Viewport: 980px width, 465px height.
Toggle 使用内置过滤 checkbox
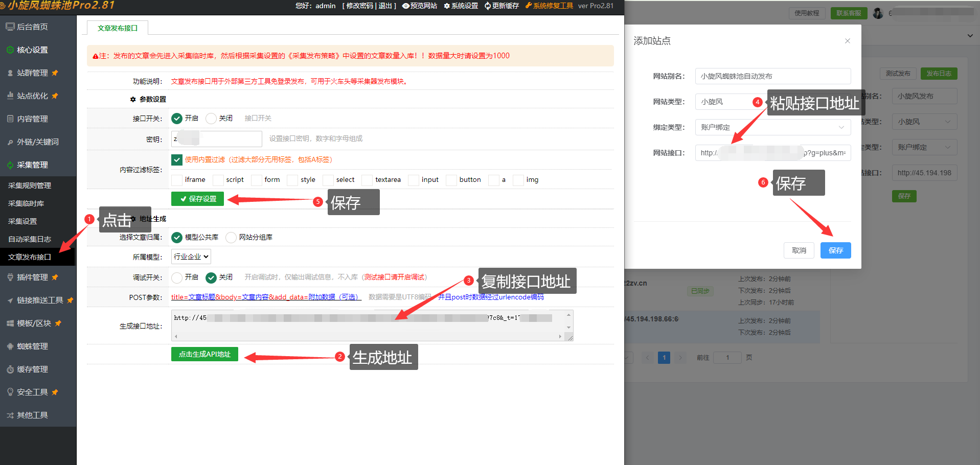177,160
